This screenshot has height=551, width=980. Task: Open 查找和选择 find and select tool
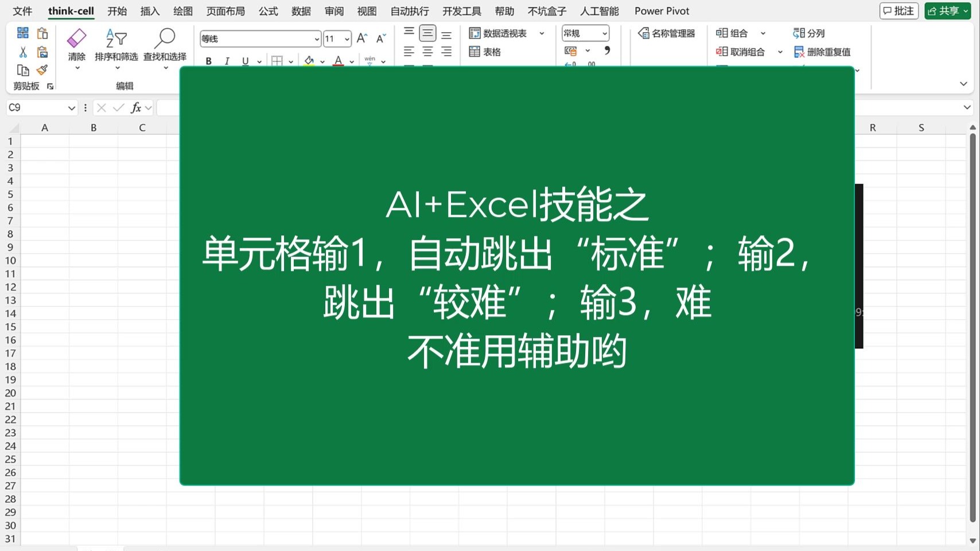pos(165,46)
